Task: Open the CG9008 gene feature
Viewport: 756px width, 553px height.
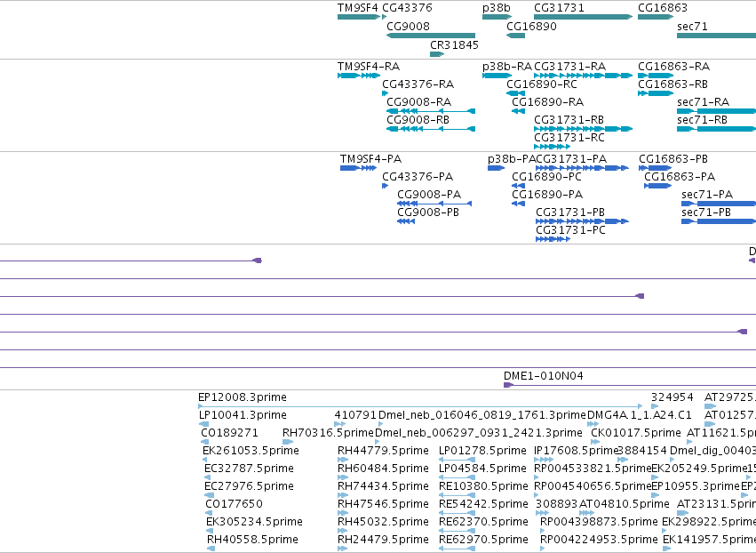Action: (x=431, y=36)
